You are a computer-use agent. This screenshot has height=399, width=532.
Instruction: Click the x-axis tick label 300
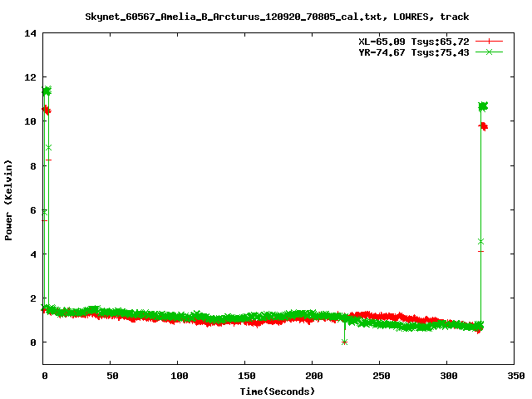click(x=449, y=376)
